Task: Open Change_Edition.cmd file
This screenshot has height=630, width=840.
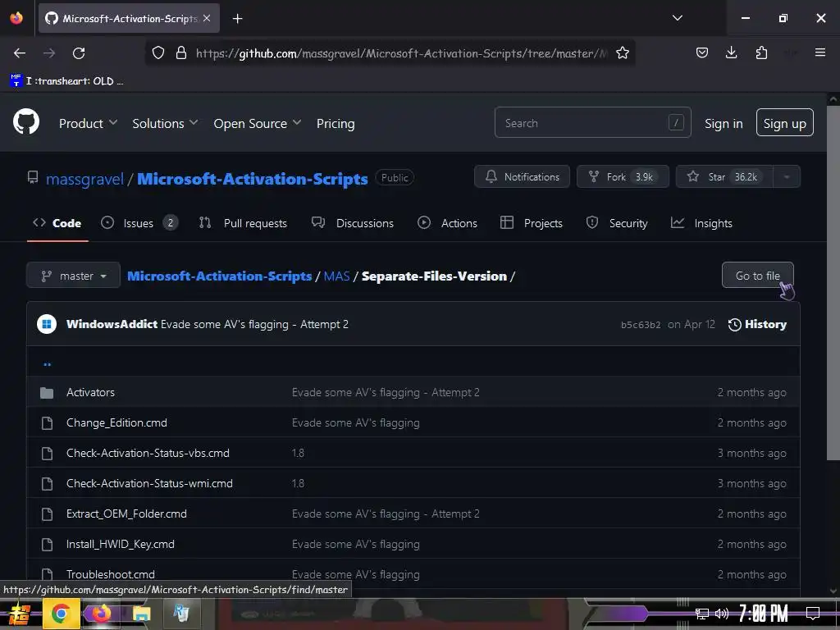Action: [116, 422]
